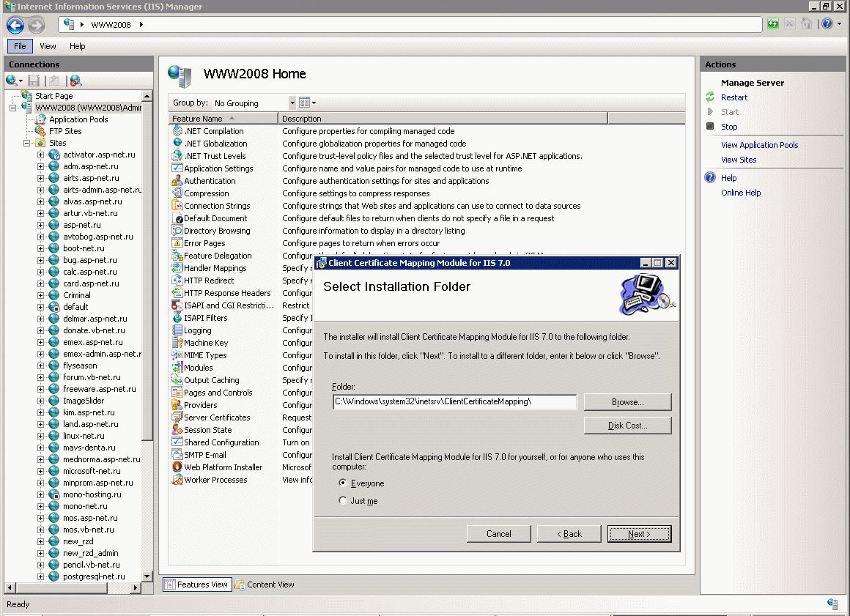Click the Back button in the installer

tap(569, 534)
